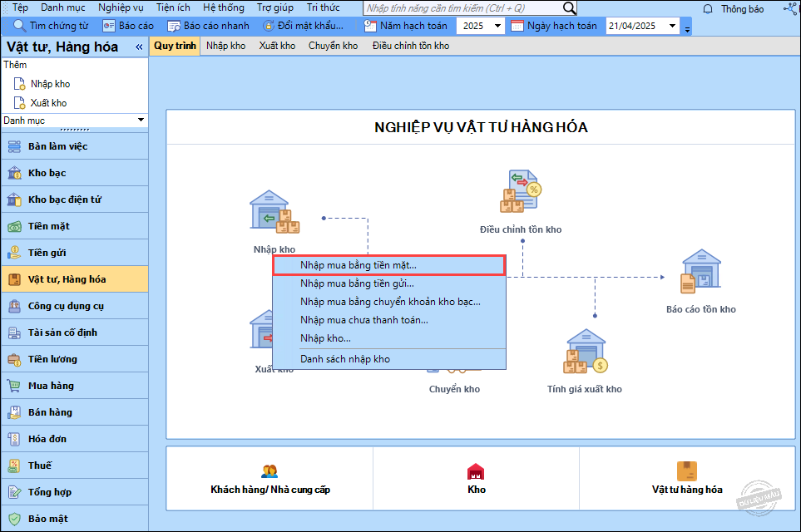This screenshot has width=801, height=532.
Task: Open the Nghiệp vụ menu
Action: pyautogui.click(x=121, y=7)
